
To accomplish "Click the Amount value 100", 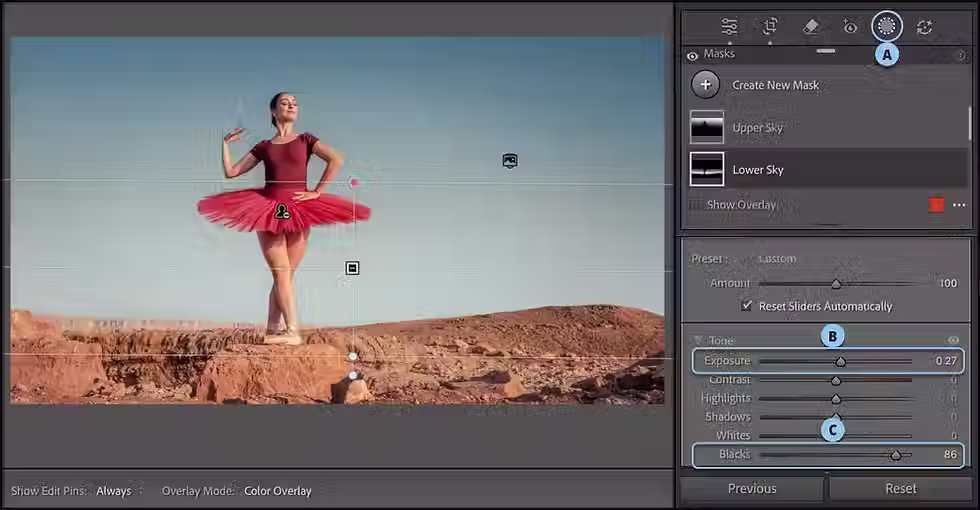I will point(948,283).
